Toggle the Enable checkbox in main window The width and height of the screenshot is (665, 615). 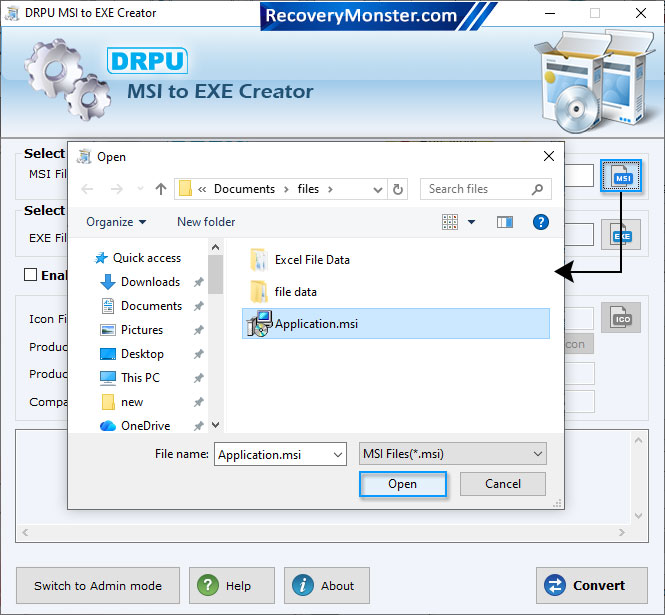click(31, 275)
